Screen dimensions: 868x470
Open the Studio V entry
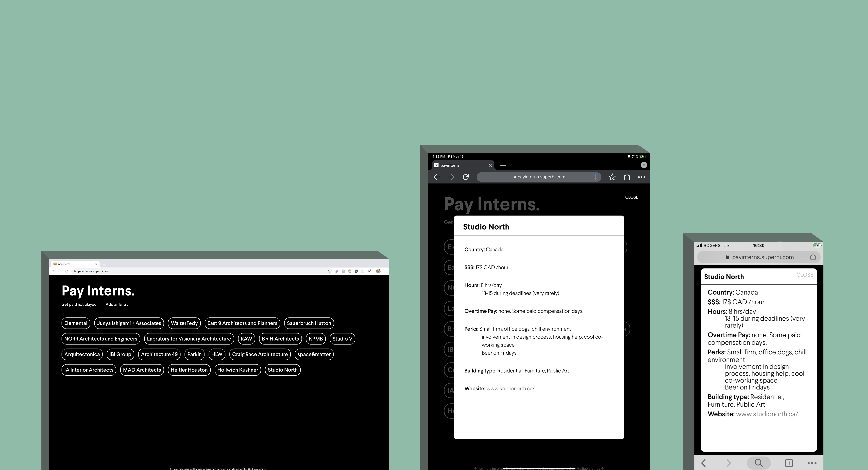click(342, 339)
